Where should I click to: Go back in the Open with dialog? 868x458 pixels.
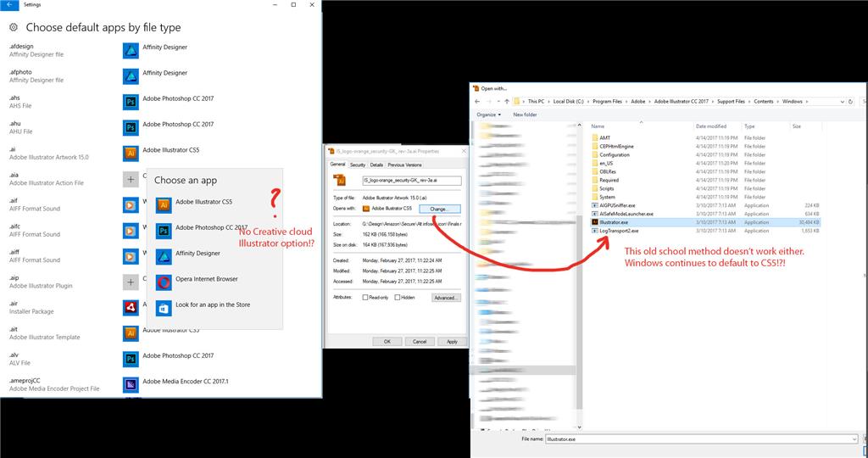(478, 102)
